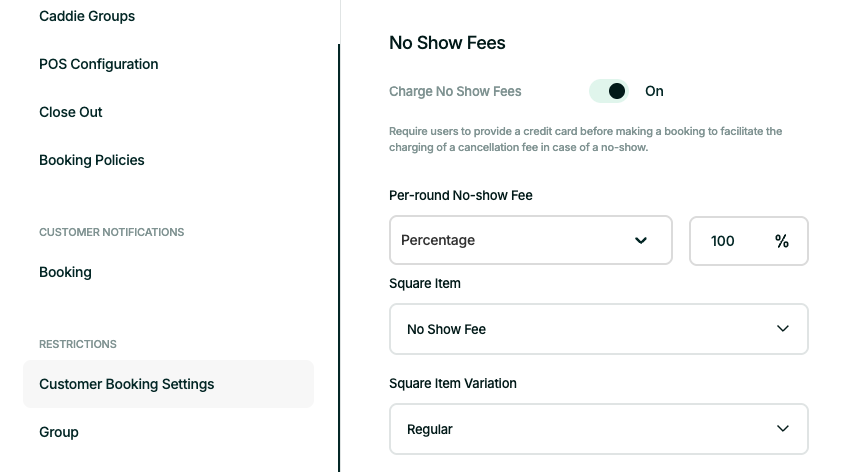Click the percent symbol in the fee field
This screenshot has width=859, height=472.
[782, 241]
